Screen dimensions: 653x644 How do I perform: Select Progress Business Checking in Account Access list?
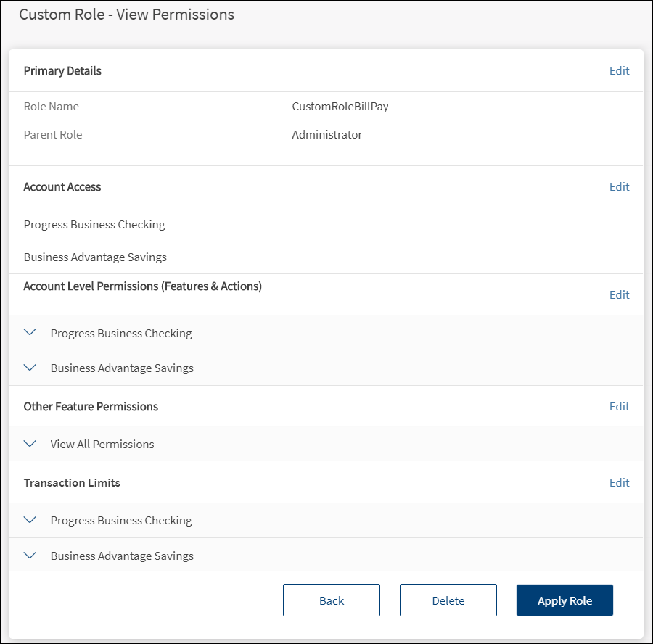[x=94, y=225]
